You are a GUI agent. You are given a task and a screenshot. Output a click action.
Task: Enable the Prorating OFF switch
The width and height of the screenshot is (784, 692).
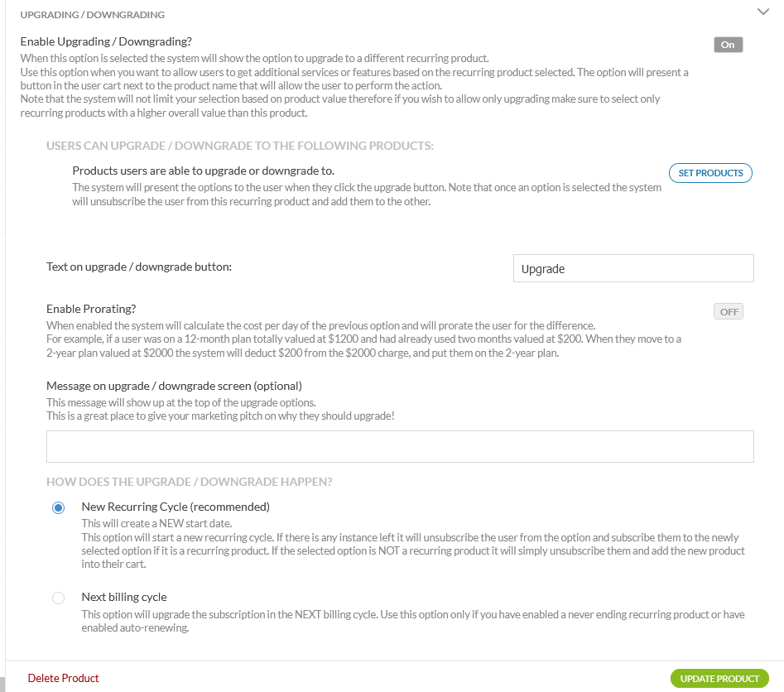click(729, 312)
